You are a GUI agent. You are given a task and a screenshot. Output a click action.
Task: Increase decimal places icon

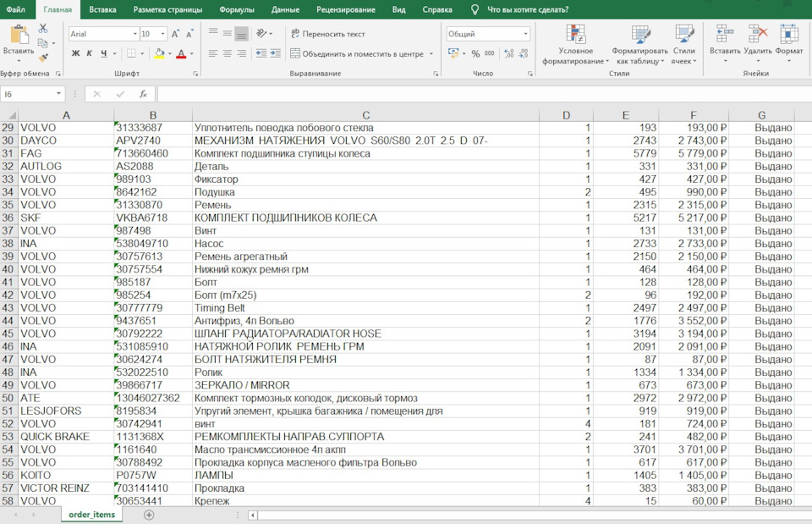click(509, 53)
